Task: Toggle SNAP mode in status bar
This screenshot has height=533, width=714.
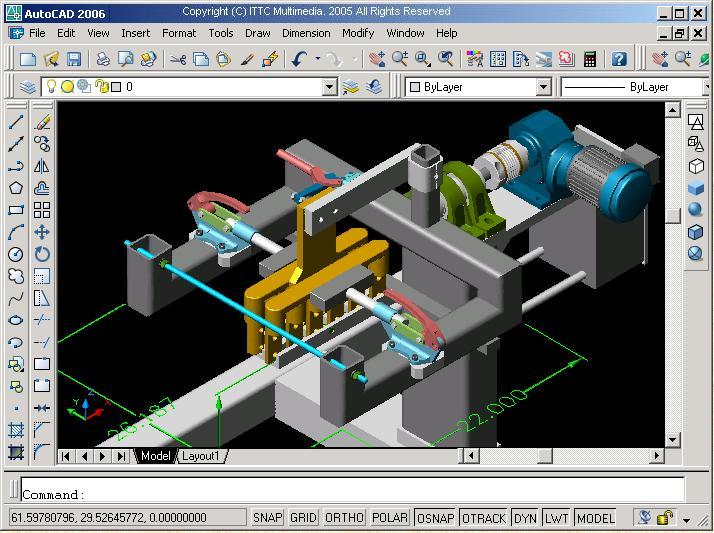Action: click(267, 518)
